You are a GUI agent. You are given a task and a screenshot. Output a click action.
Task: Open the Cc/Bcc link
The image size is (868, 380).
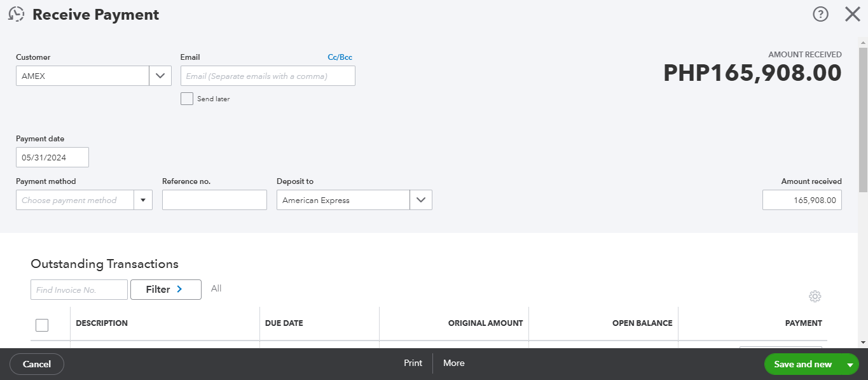tap(340, 57)
